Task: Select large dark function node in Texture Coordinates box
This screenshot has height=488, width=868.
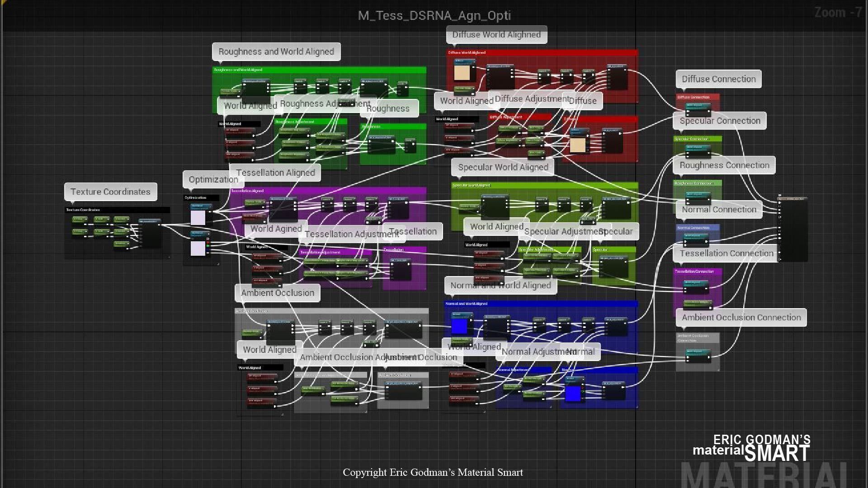Action: 151,234
